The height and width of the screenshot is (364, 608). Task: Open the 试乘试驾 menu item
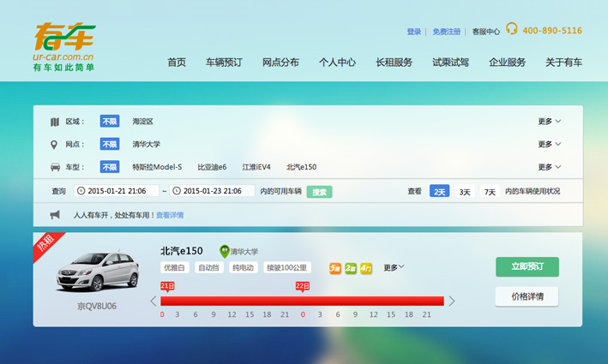450,63
